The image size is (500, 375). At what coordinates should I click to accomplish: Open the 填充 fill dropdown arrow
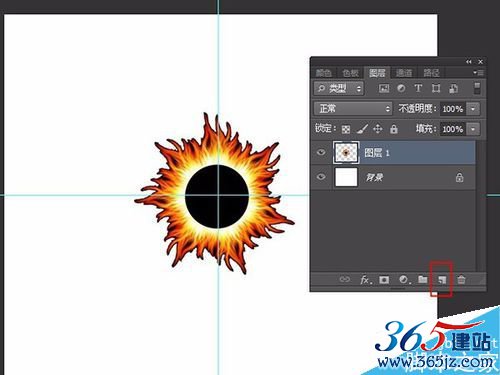coord(473,129)
